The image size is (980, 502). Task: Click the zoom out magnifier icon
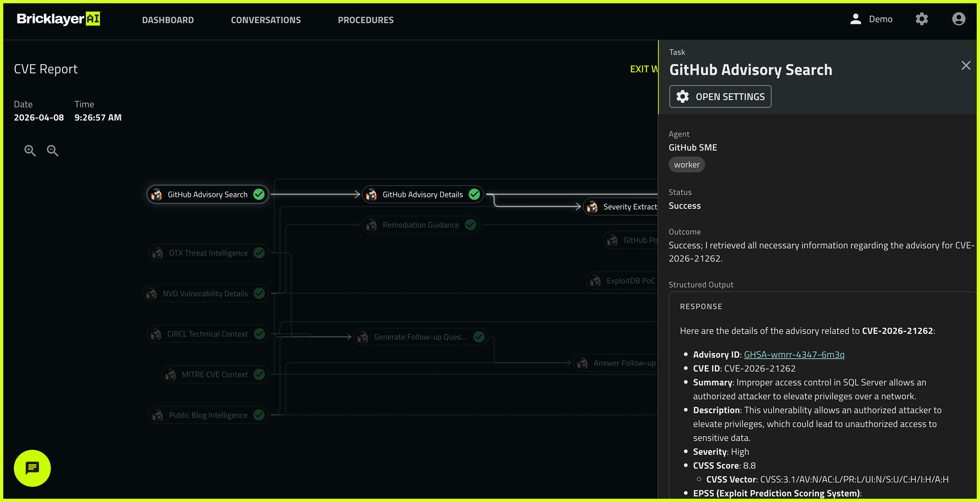pos(52,151)
